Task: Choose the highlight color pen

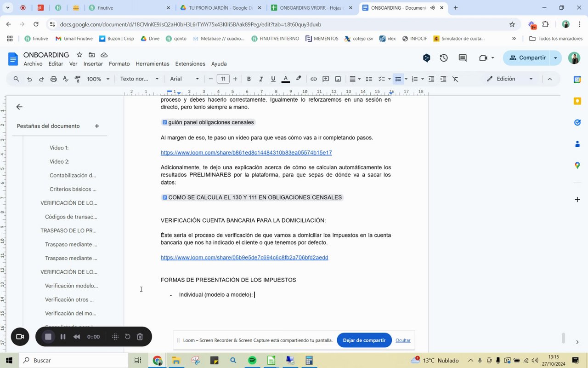Action: [299, 79]
